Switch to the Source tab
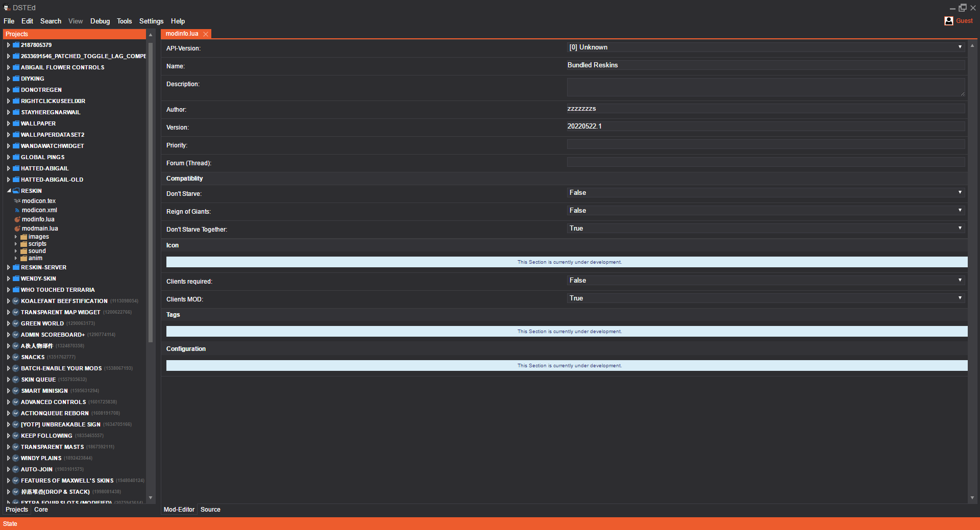Image resolution: width=980 pixels, height=530 pixels. click(x=210, y=510)
